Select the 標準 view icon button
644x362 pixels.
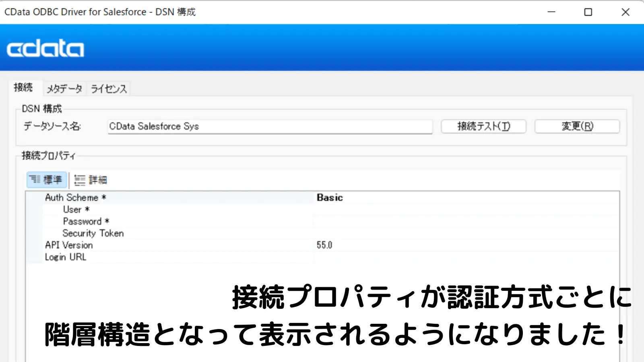[x=47, y=180]
